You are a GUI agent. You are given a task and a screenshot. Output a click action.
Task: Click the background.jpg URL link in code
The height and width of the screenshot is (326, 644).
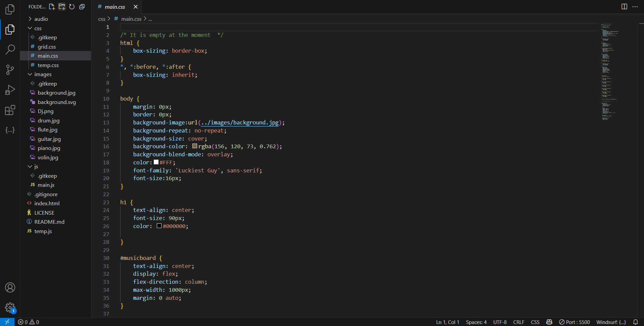point(240,123)
